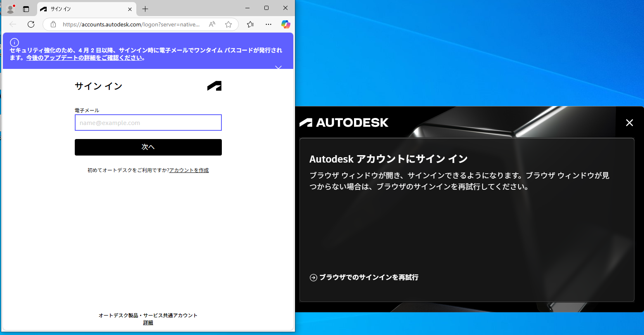Screen dimensions: 644x335
Task: Click the AUTODESK logo in dark dialog
Action: tap(344, 123)
